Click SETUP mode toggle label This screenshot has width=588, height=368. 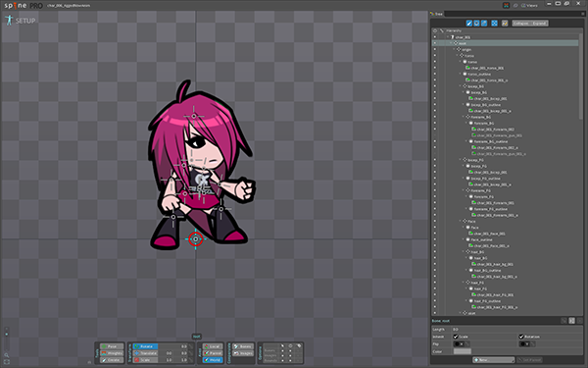(25, 21)
